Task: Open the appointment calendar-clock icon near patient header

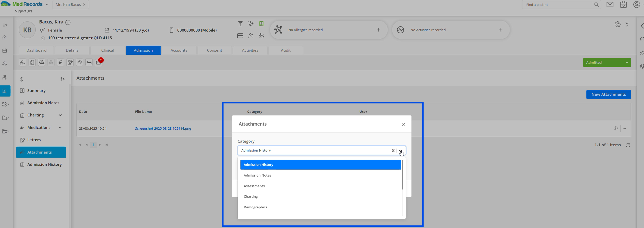Action: pyautogui.click(x=261, y=36)
